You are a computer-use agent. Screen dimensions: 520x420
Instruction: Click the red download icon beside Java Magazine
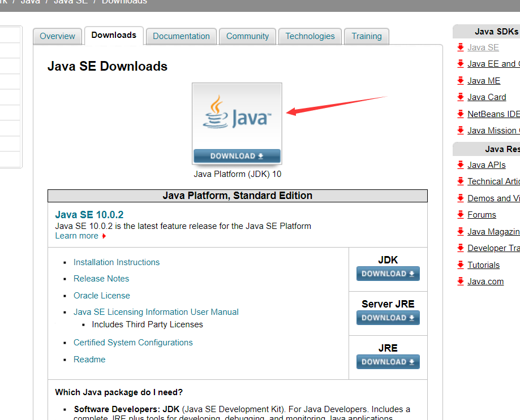pos(461,231)
